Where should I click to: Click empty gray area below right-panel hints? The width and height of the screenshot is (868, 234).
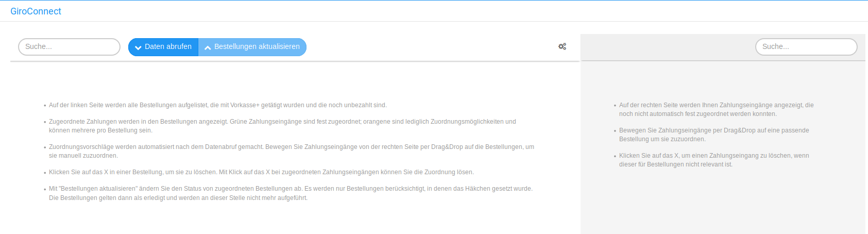coord(721,206)
